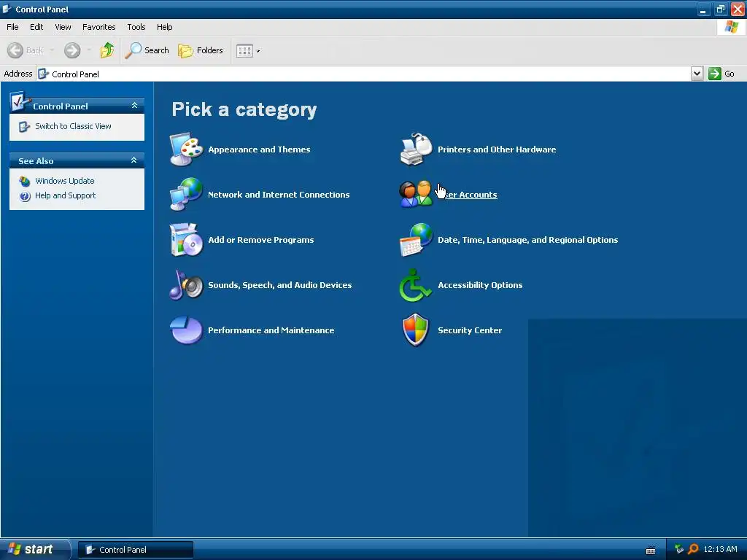
Task: Click the Views grid toolbar icon
Action: (x=244, y=50)
